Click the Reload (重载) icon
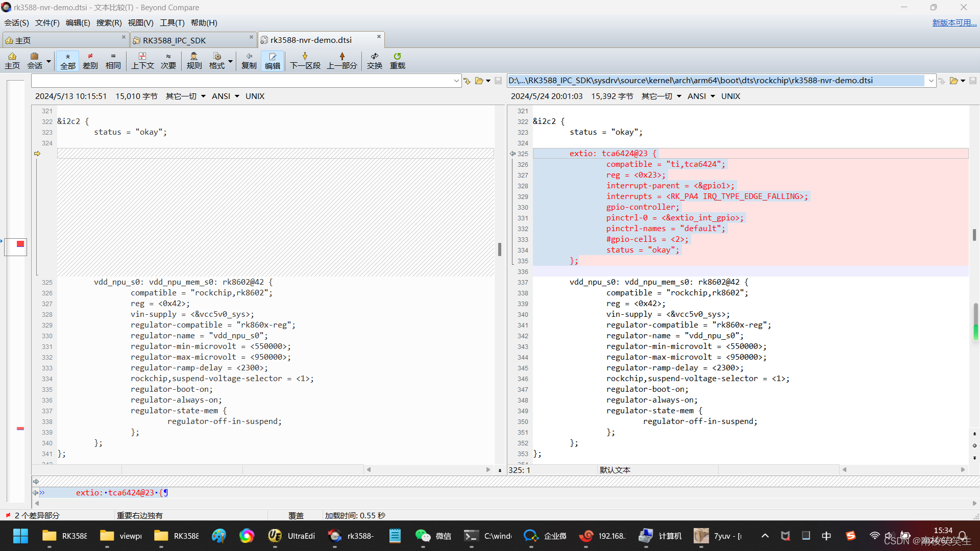Image resolution: width=980 pixels, height=551 pixels. point(397,60)
